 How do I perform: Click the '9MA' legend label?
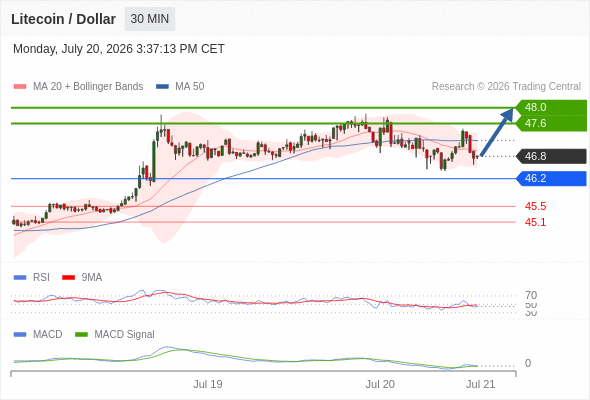pyautogui.click(x=92, y=278)
